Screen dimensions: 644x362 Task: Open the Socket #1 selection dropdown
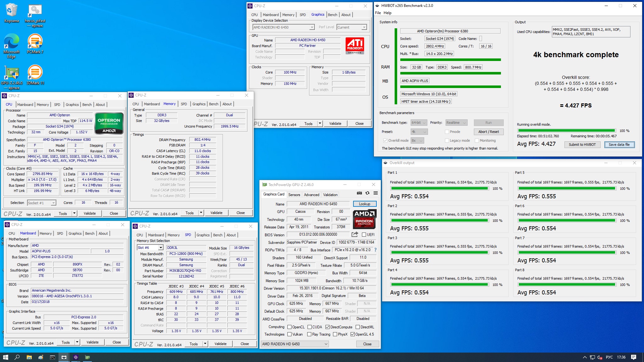pyautogui.click(x=42, y=203)
